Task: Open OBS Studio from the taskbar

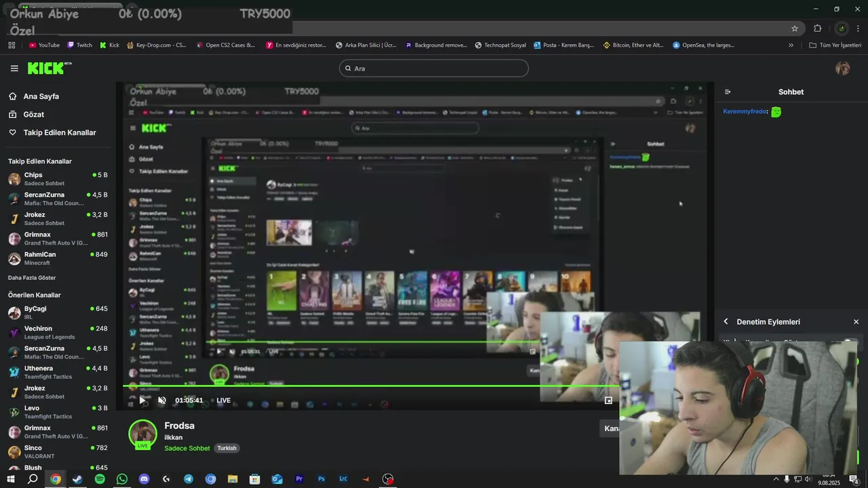Action: 388,479
